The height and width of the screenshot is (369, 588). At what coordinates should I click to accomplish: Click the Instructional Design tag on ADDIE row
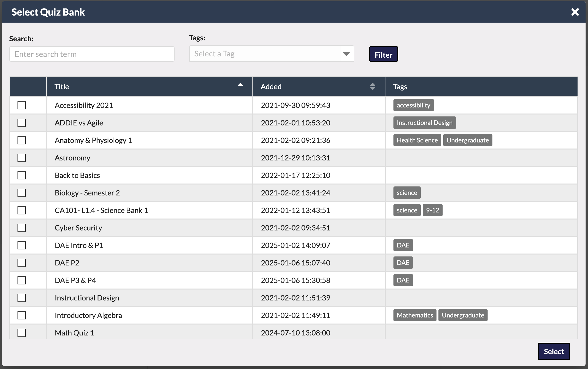(x=424, y=123)
